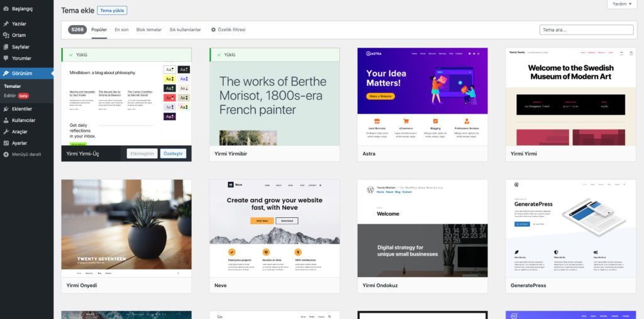Image resolution: width=644 pixels, height=319 pixels.
Task: Open the Yirmi Yirmibir theme thumbnail
Action: pos(275,104)
